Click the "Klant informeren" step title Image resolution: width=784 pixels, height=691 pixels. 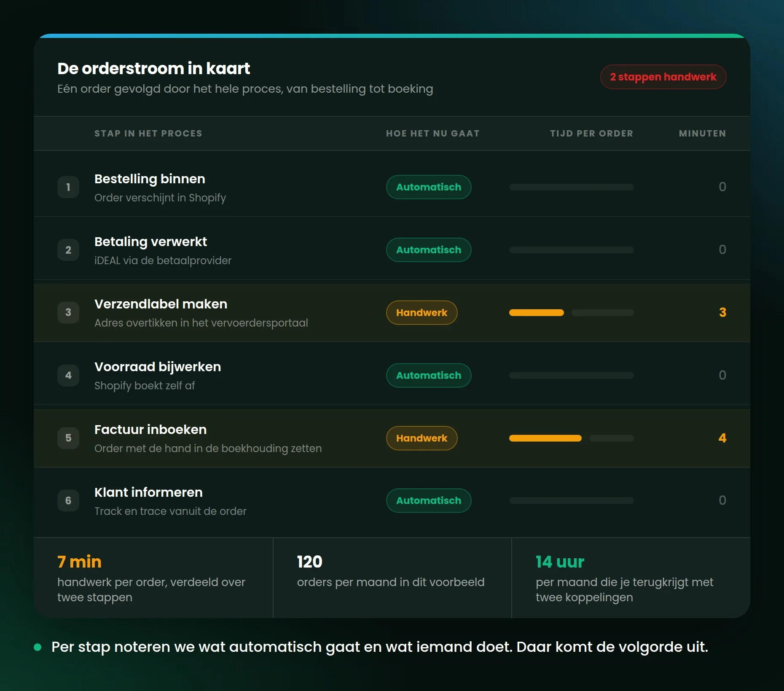pos(148,493)
